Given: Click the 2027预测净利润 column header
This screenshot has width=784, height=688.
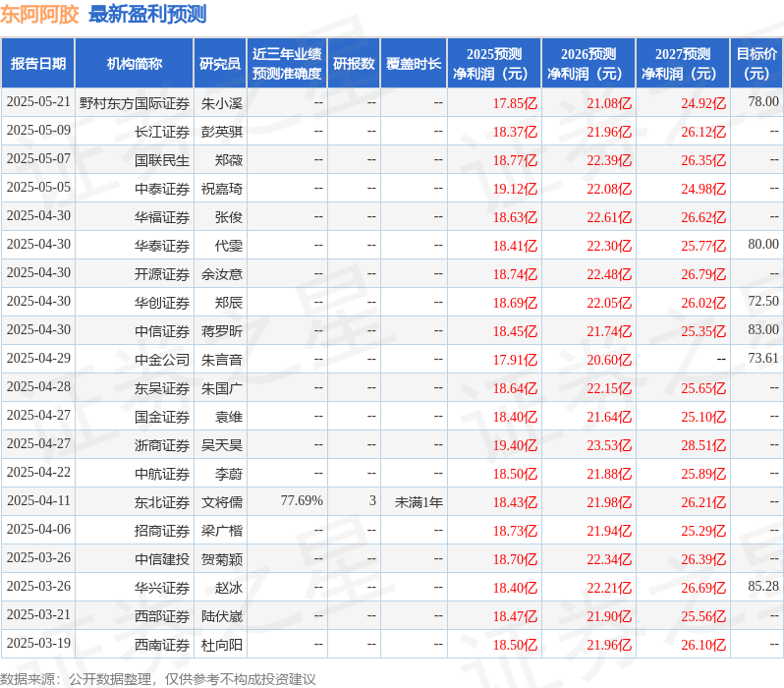Looking at the screenshot, I should click(683, 64).
